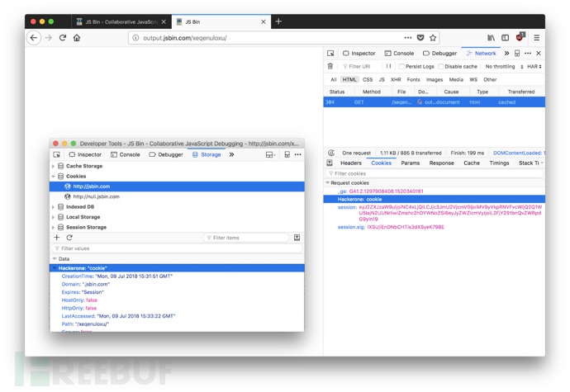Click the red extension icon with badge
This screenshot has width=570, height=392.
point(520,37)
